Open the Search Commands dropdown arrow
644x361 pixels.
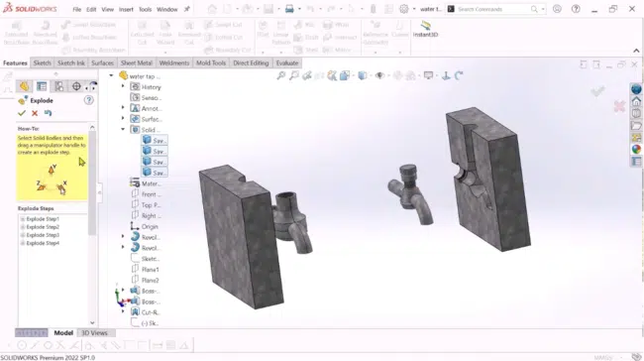543,9
